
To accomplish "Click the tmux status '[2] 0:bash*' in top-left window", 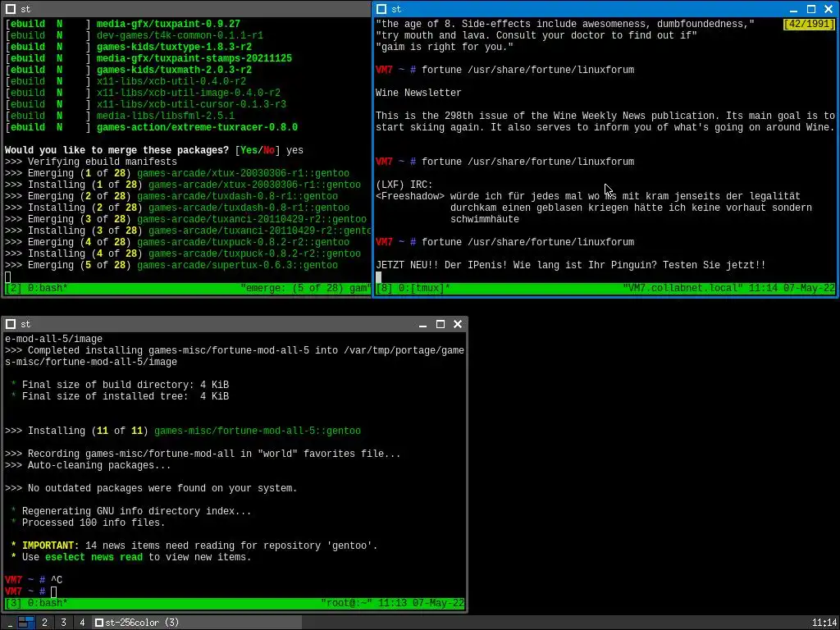I will tap(36, 288).
